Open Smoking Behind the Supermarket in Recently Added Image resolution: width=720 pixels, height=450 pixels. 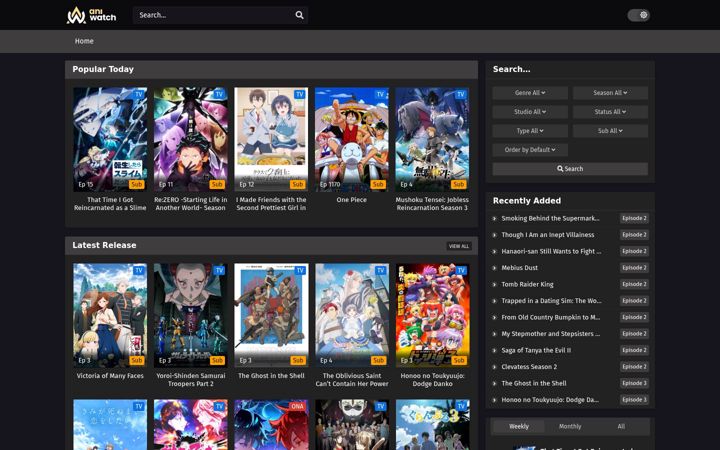[x=551, y=218]
